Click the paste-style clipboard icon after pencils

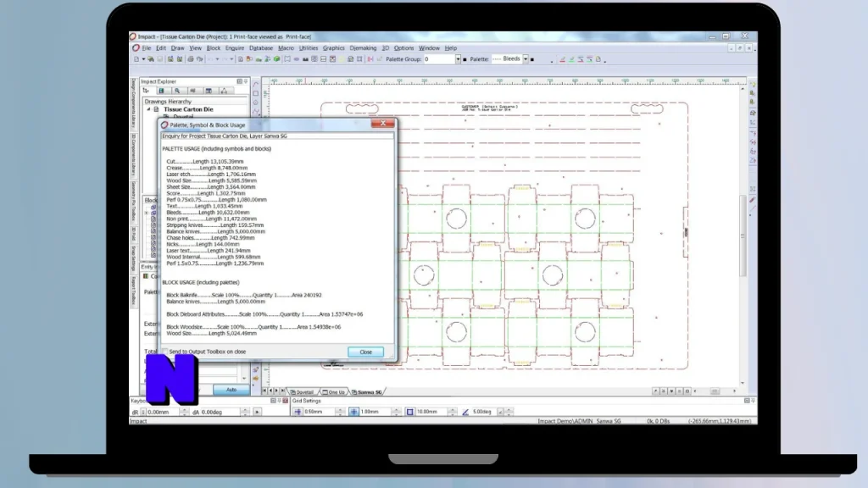coord(598,59)
